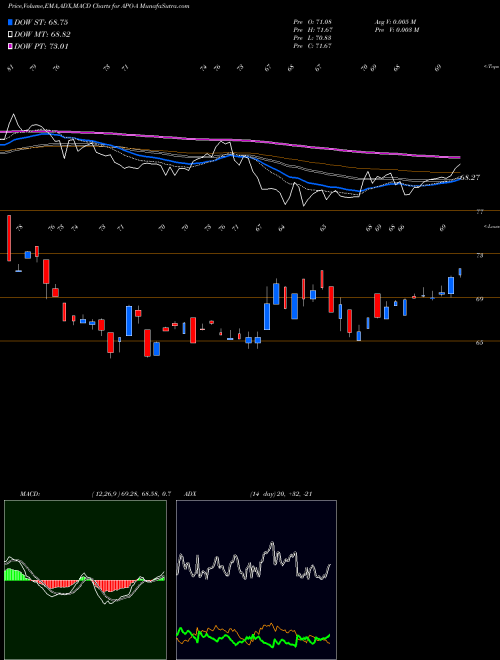Click the 'Pre O: 71.08' value

pos(312,22)
